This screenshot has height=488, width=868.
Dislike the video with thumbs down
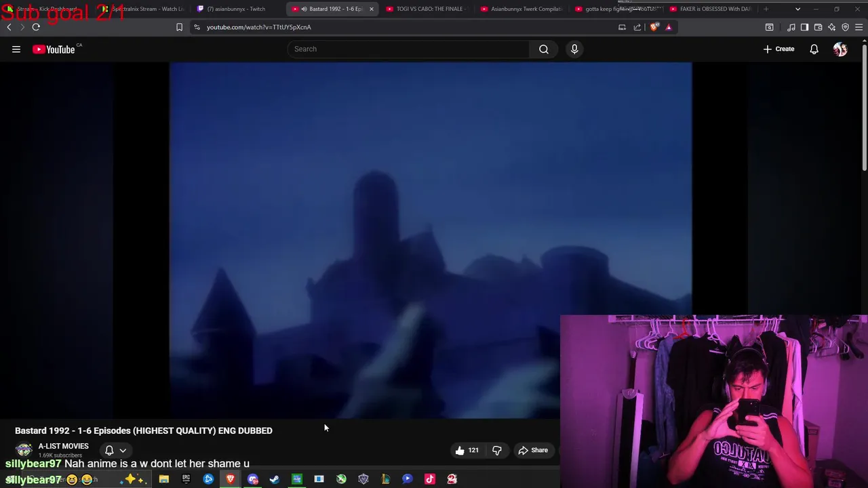(x=497, y=450)
